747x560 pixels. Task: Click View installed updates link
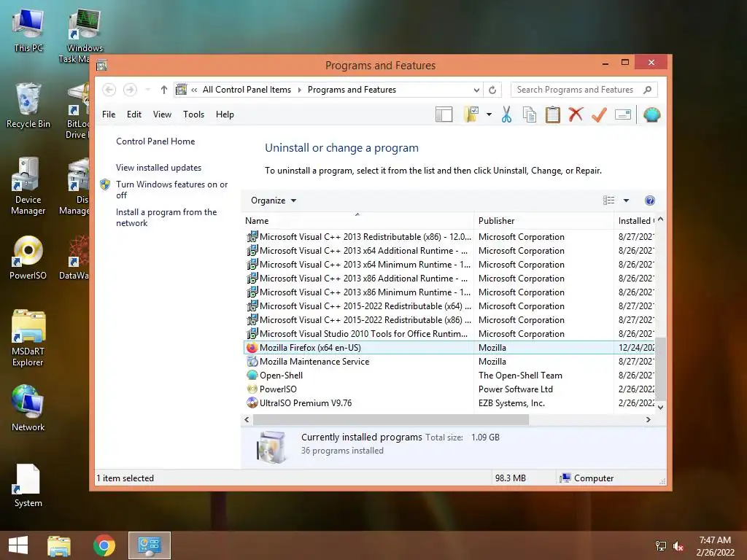tap(158, 168)
